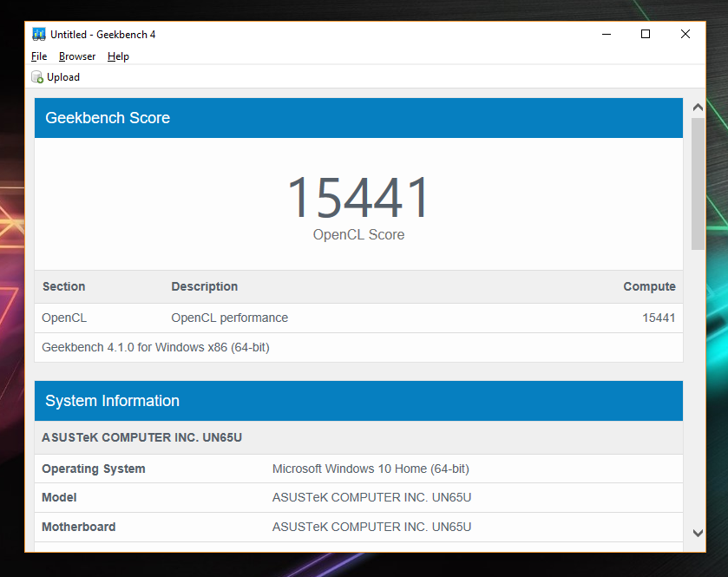
Task: Click the Upload database icon
Action: 37,77
